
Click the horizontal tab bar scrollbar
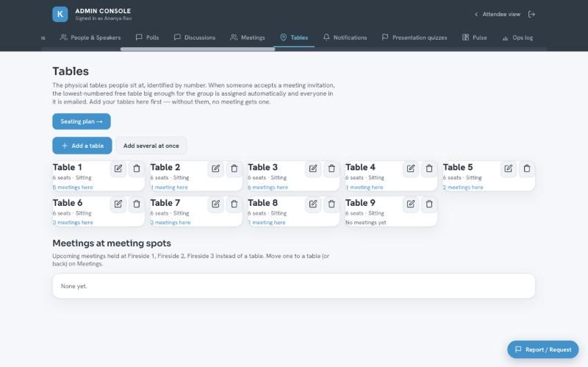coord(198,49)
